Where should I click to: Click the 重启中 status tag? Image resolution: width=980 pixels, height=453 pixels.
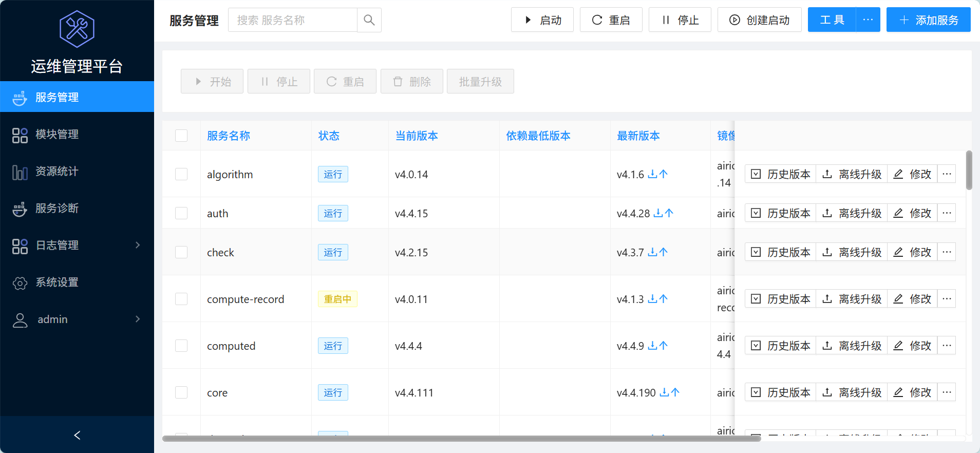(337, 299)
